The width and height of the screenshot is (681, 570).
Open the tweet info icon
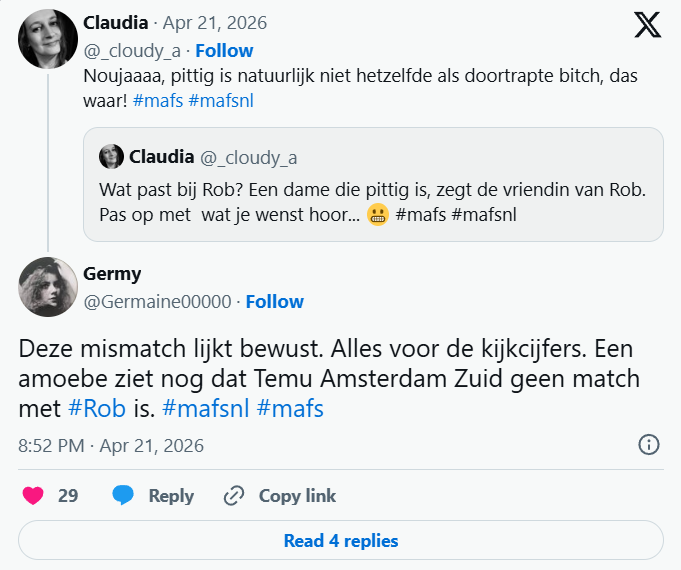648,445
